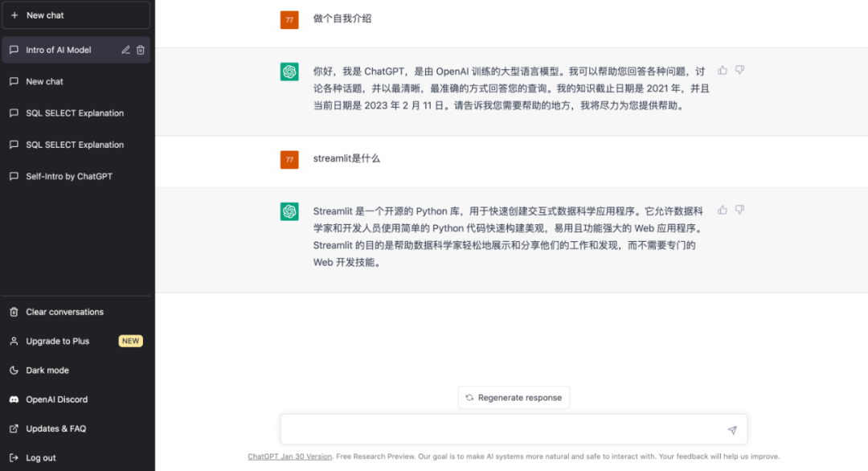Click the external link icon beside Updates & FAQ
The width and height of the screenshot is (868, 471).
(14, 429)
